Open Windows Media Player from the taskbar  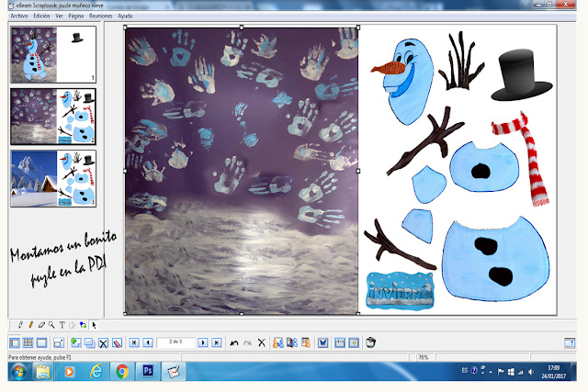point(69,372)
